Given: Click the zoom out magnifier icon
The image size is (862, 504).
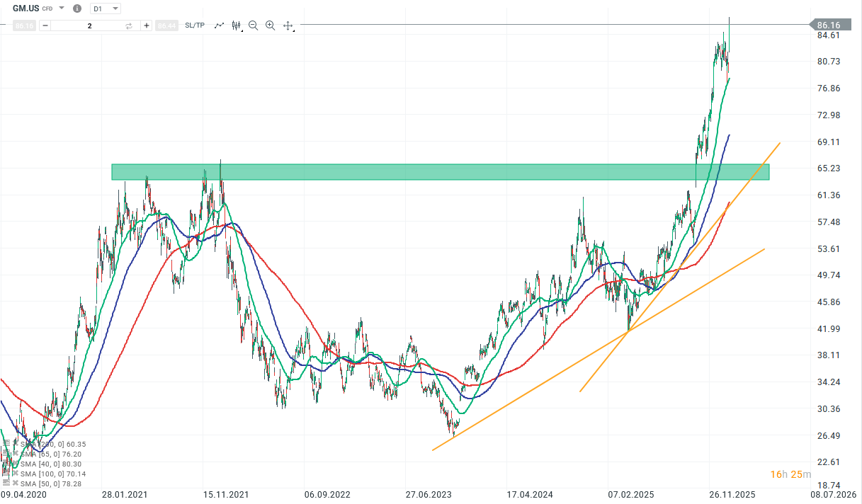Looking at the screenshot, I should 253,25.
